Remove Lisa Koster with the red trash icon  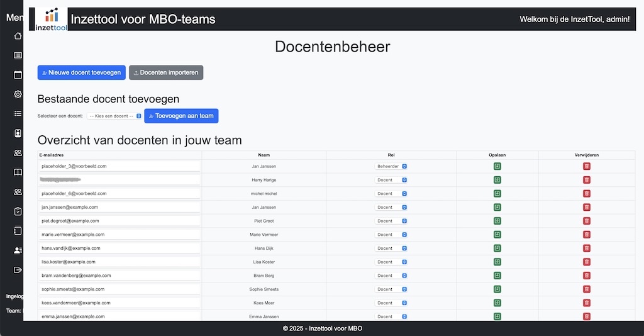(586, 262)
